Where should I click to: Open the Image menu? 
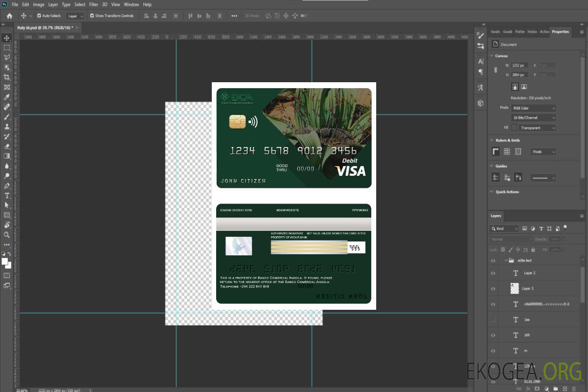click(38, 4)
